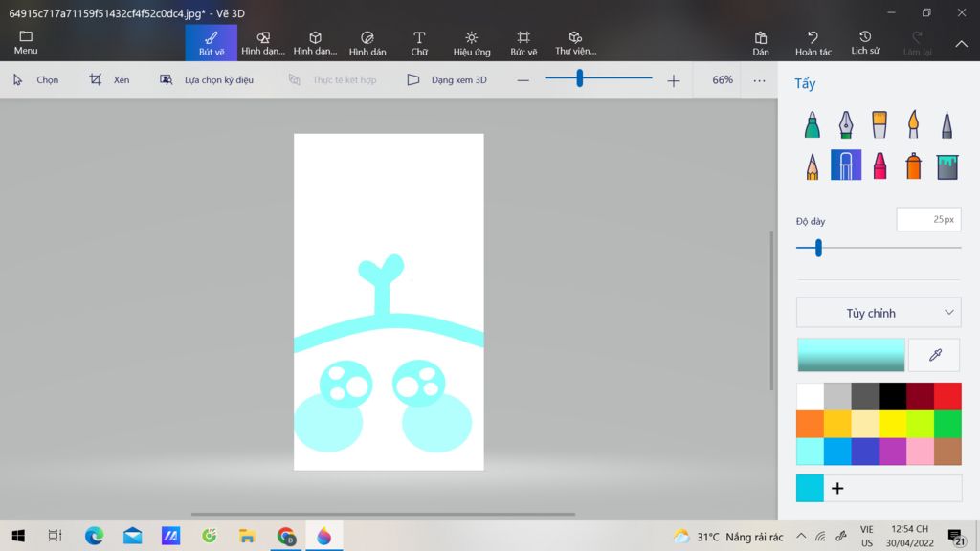Image resolution: width=980 pixels, height=551 pixels.
Task: Open Microsoft Edge from the taskbar
Action: point(94,536)
